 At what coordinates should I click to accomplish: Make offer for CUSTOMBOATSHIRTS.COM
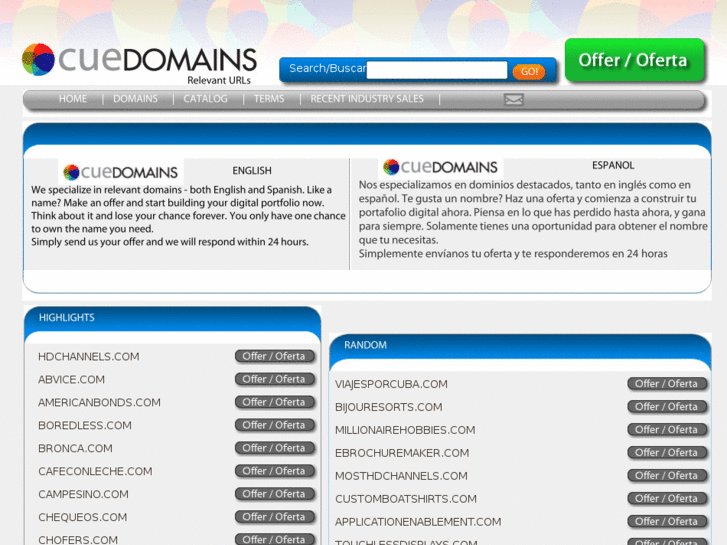click(x=667, y=499)
